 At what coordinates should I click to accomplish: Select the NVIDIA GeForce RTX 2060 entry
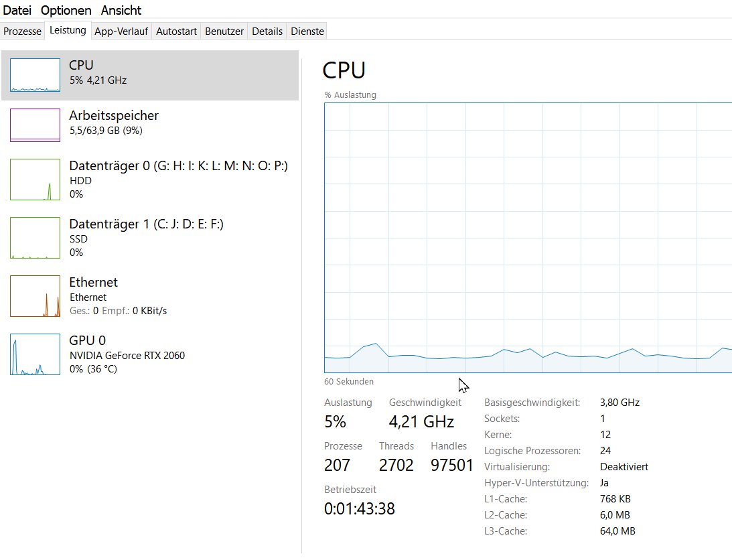(x=127, y=355)
